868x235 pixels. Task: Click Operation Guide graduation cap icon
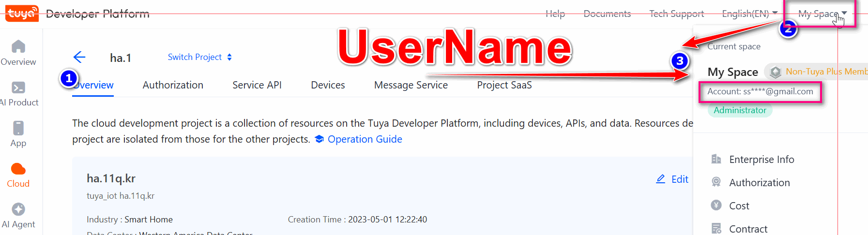[x=319, y=139]
